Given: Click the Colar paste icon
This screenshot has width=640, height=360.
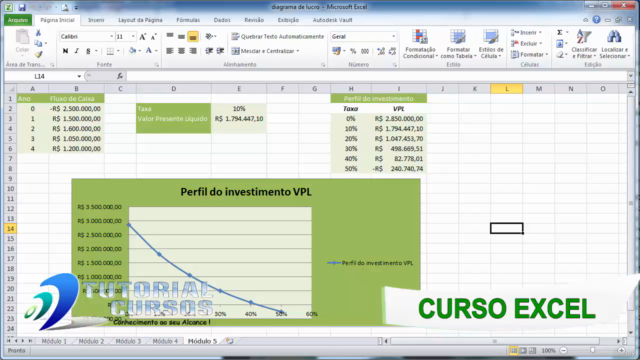Looking at the screenshot, I should tap(22, 41).
